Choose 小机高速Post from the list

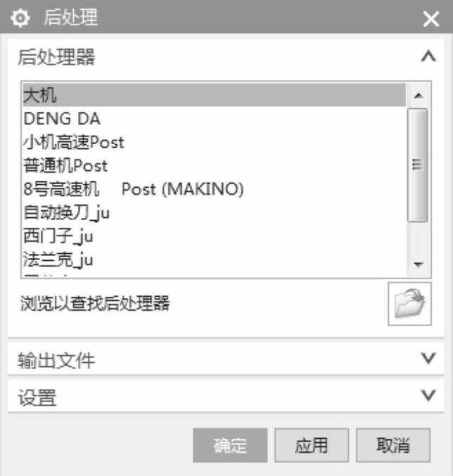pos(215,142)
